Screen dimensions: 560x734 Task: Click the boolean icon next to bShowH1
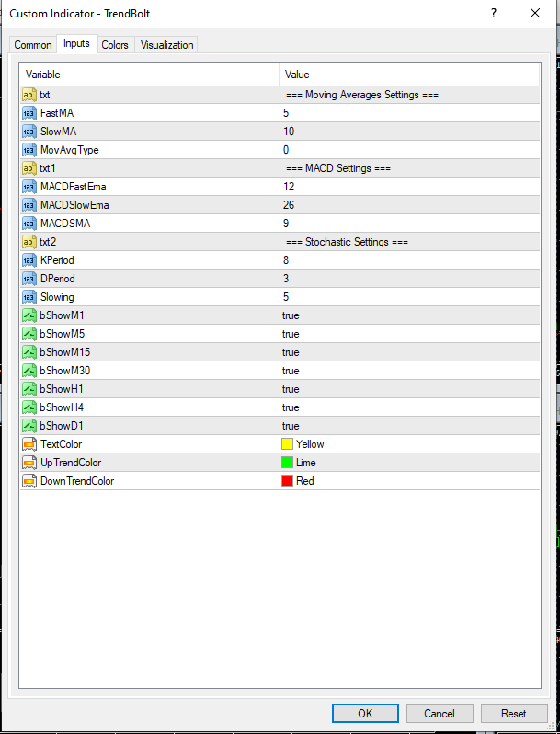29,389
